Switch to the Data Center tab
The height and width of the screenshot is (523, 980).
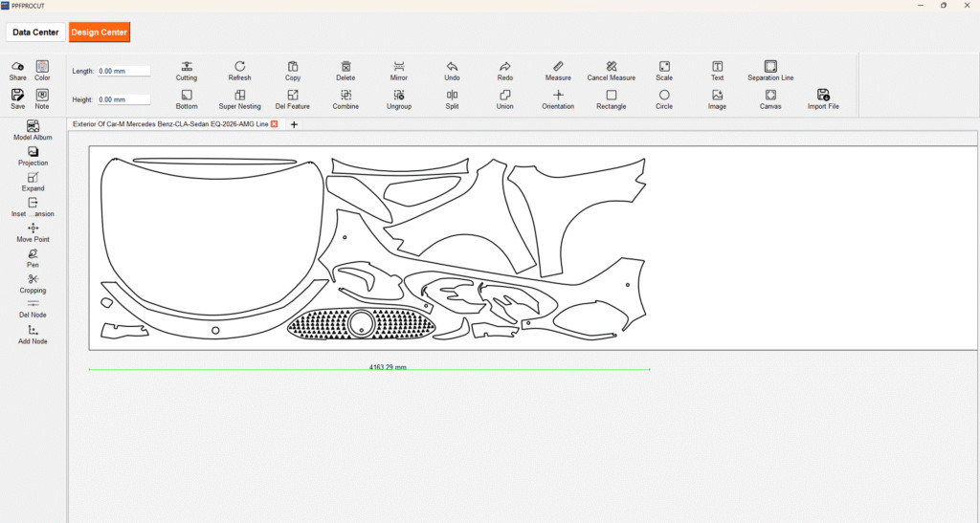pyautogui.click(x=35, y=33)
